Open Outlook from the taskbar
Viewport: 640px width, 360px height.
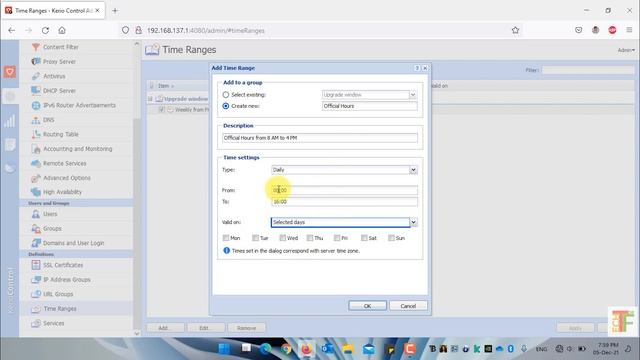tap(327, 349)
